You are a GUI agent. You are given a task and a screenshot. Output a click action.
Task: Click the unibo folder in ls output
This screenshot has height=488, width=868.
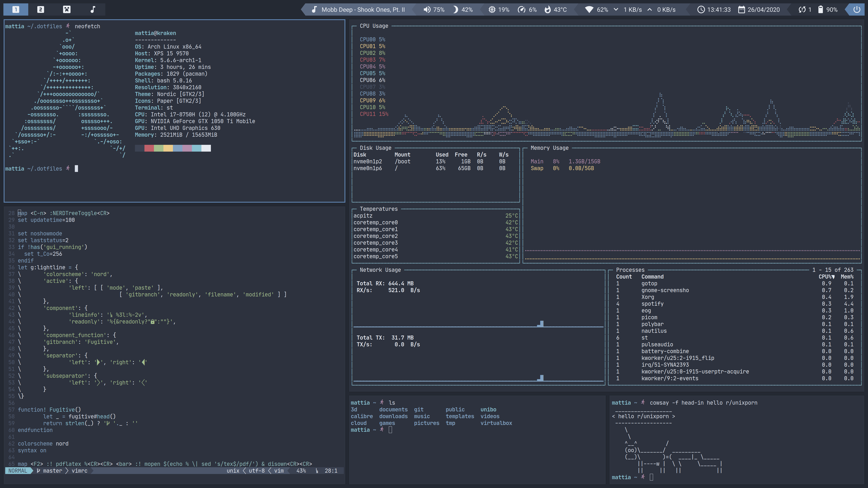(x=488, y=410)
